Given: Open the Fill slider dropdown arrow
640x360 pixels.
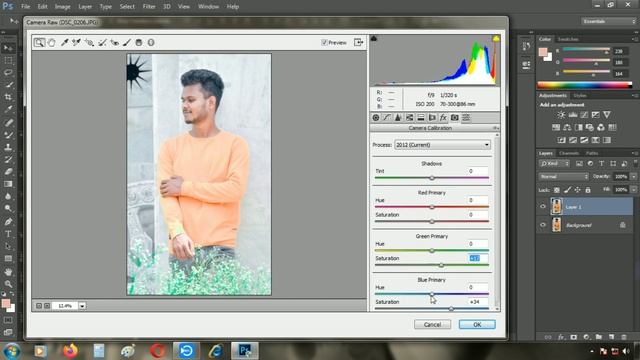Looking at the screenshot, I should [x=633, y=190].
